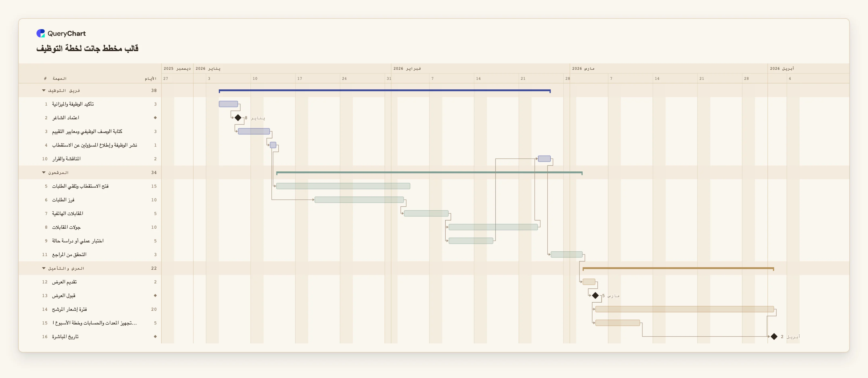Click the 8 يناير milestone diamond
This screenshot has width=868, height=378.
238,118
